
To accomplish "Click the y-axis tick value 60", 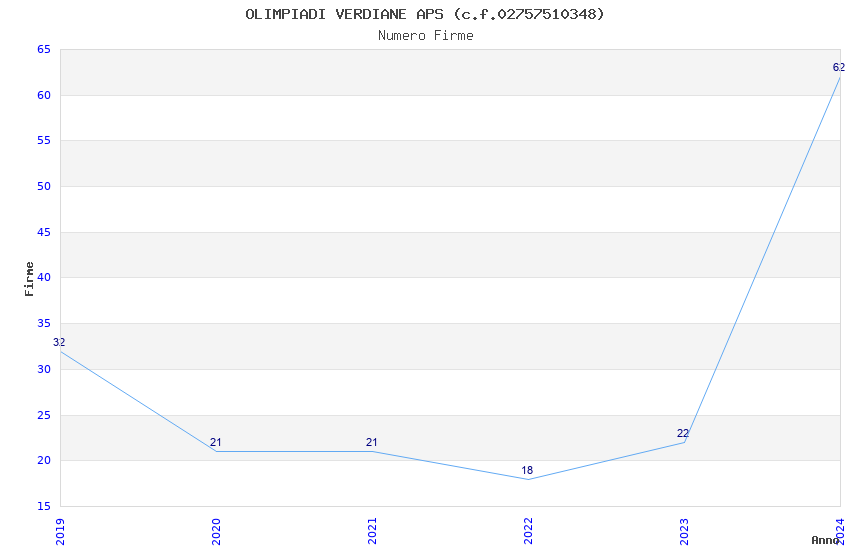I will click(44, 95).
